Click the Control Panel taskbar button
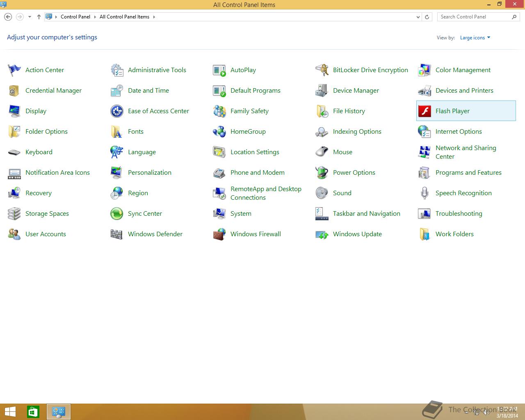 point(59,412)
